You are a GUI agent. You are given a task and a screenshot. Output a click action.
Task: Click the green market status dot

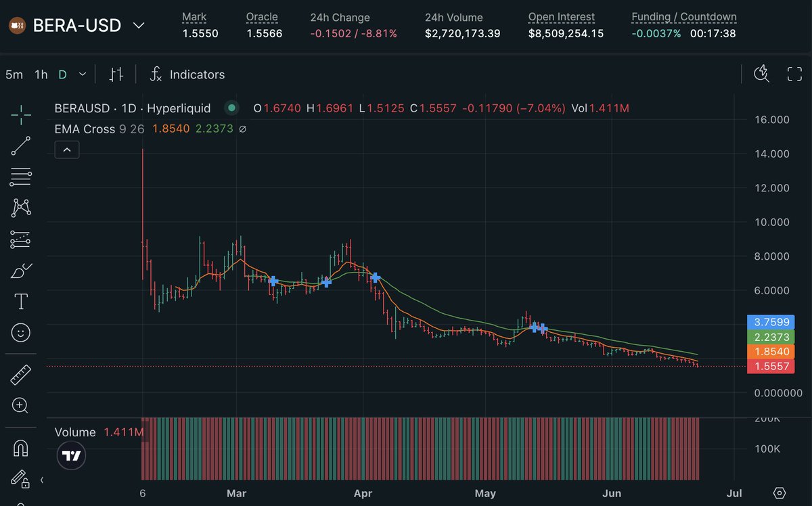coord(231,108)
